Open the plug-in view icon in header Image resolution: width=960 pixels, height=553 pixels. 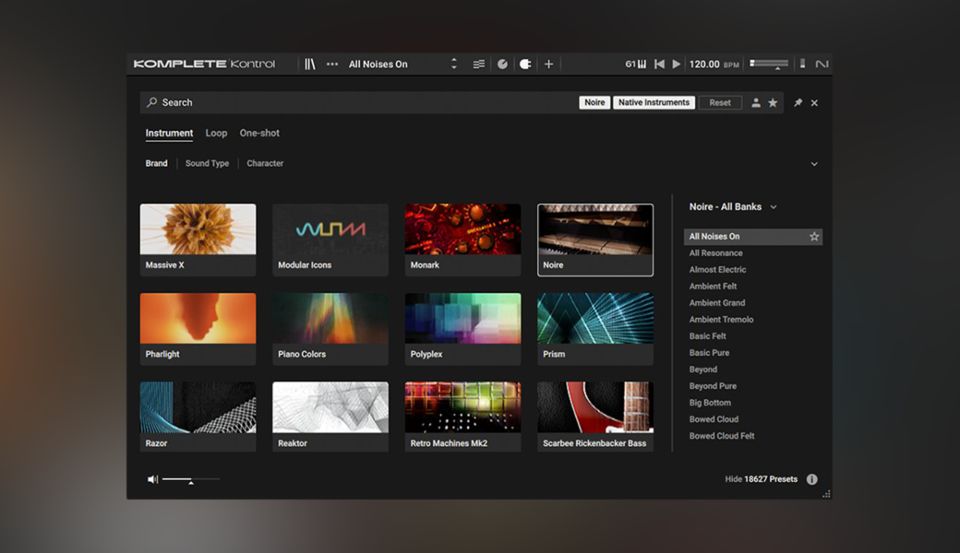click(x=525, y=64)
